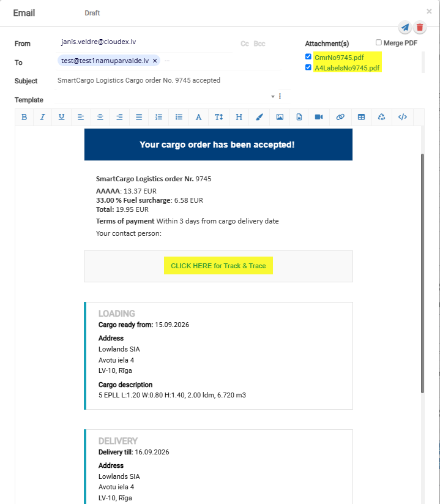
Task: Uncheck the A4LabelsNo9745.pdf attachment
Action: [x=308, y=67]
